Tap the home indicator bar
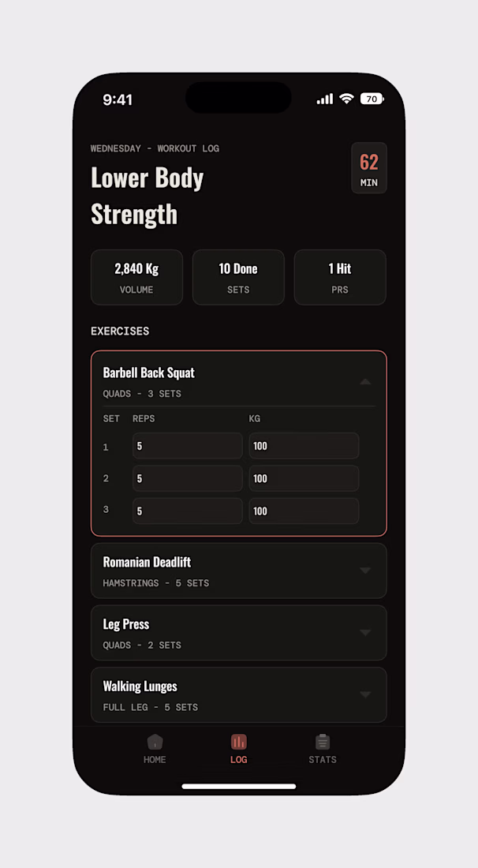The width and height of the screenshot is (478, 868). point(239,786)
